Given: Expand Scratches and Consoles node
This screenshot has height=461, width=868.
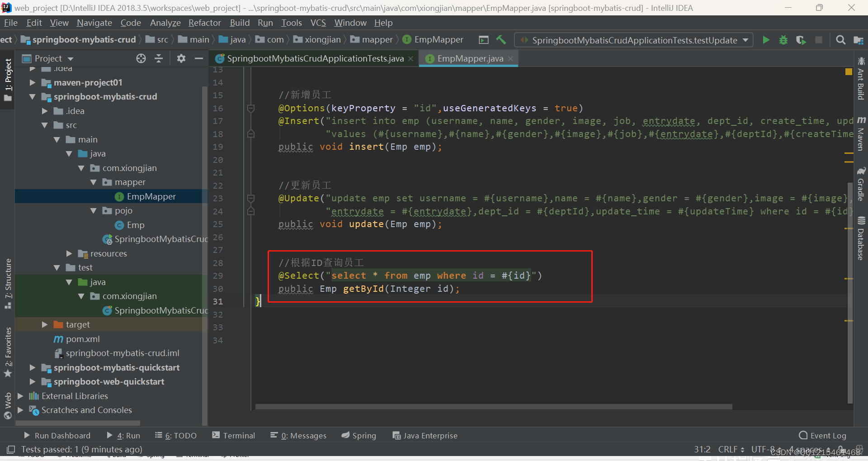Looking at the screenshot, I should (20, 410).
